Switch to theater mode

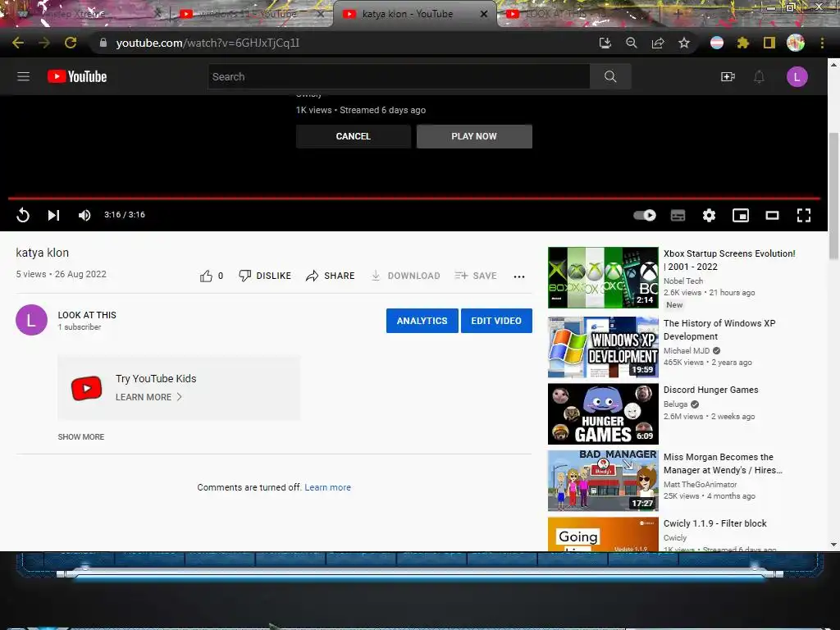click(772, 216)
